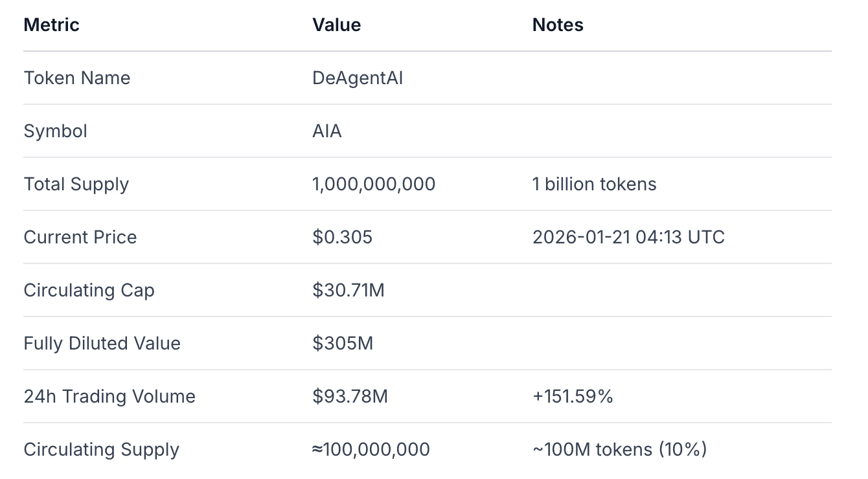
Task: Select the DeAgentAI token name value
Action: [x=358, y=78]
